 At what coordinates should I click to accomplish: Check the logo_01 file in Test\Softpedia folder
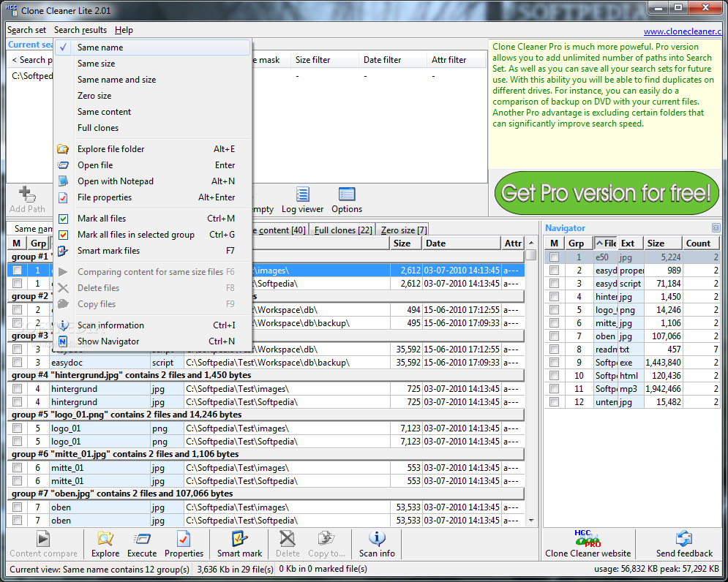pyautogui.click(x=17, y=442)
